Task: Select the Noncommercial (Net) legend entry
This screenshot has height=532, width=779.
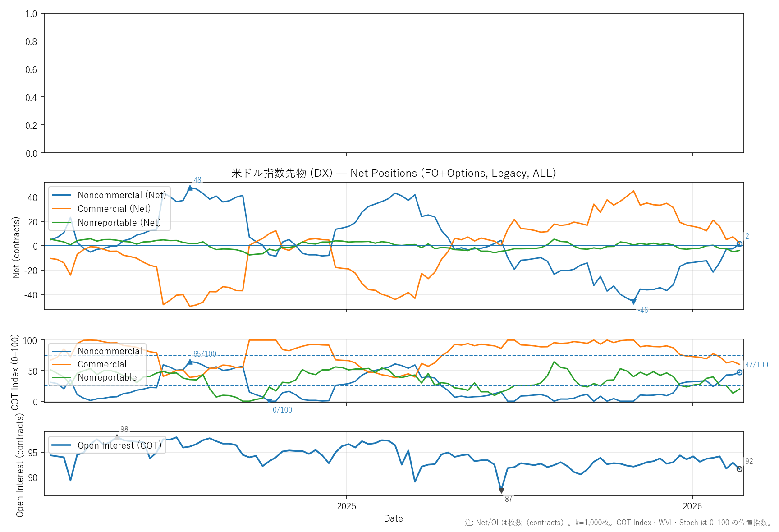Action: pyautogui.click(x=122, y=195)
